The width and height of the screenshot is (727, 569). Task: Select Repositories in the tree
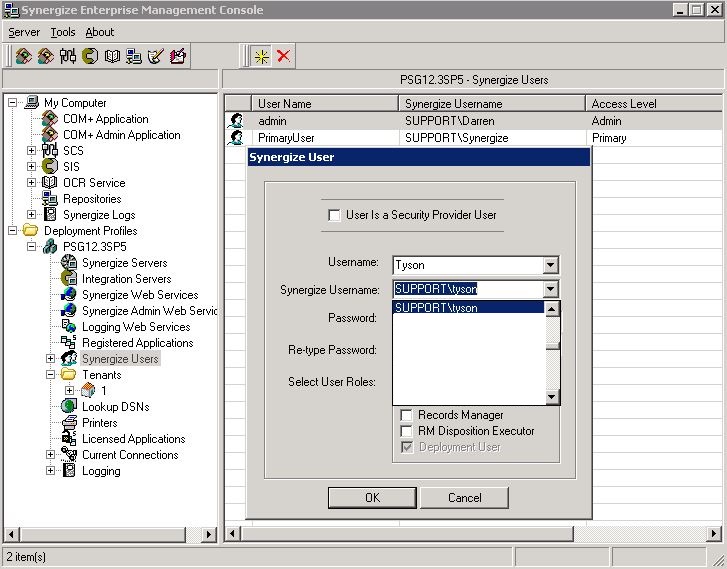tap(92, 199)
